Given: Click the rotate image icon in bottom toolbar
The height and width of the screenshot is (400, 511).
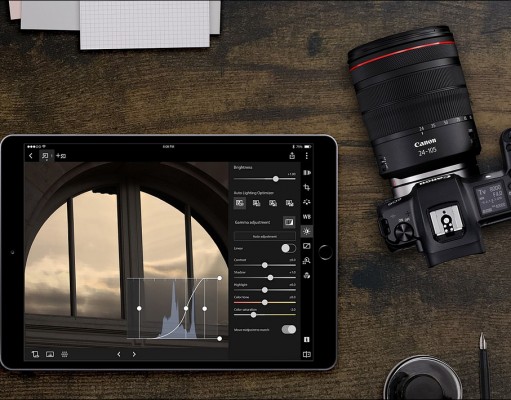Looking at the screenshot, I should point(35,354).
